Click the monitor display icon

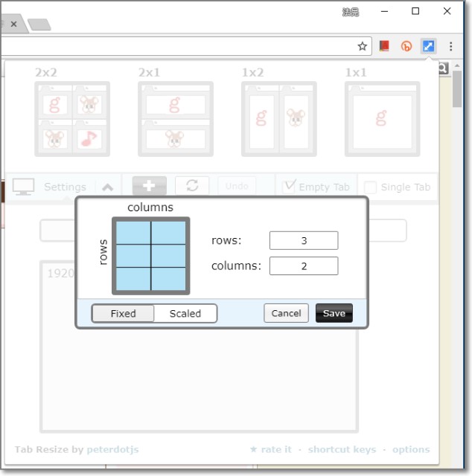click(24, 187)
